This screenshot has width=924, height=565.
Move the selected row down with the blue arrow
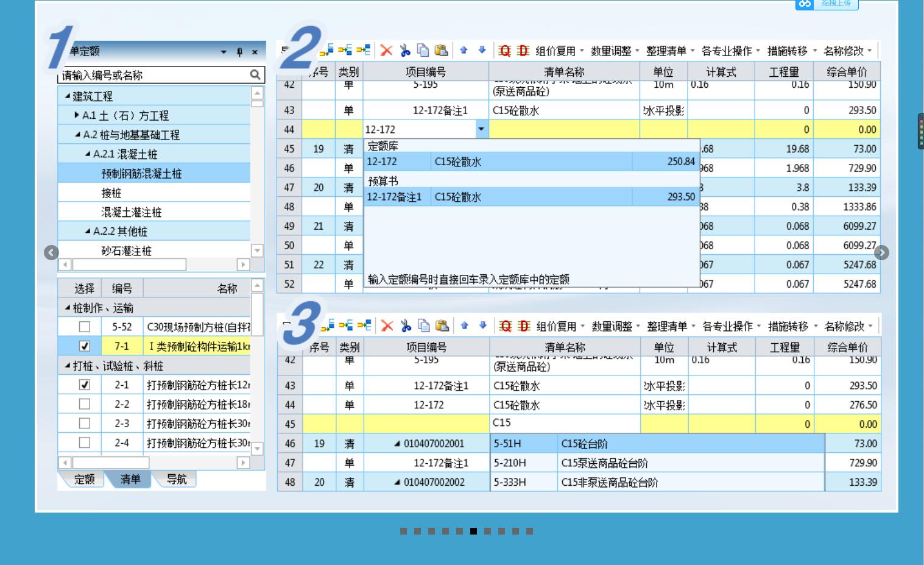tap(481, 51)
